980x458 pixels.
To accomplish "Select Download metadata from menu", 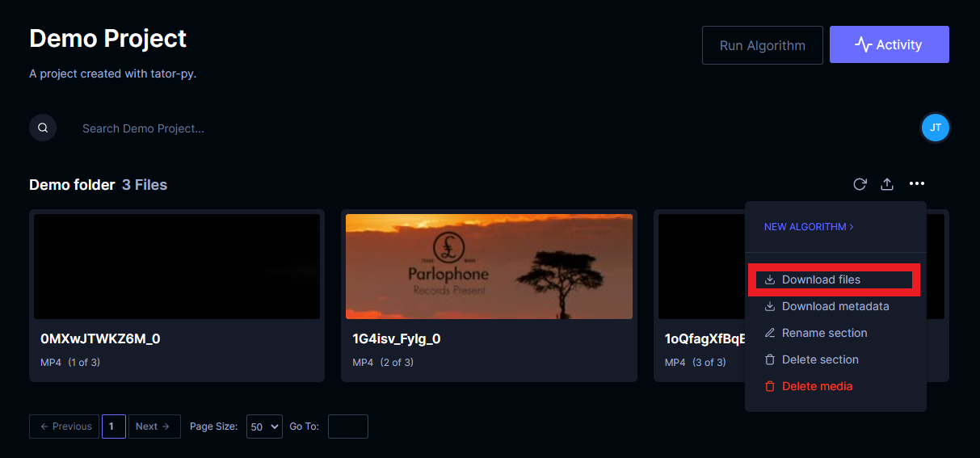I will click(835, 306).
